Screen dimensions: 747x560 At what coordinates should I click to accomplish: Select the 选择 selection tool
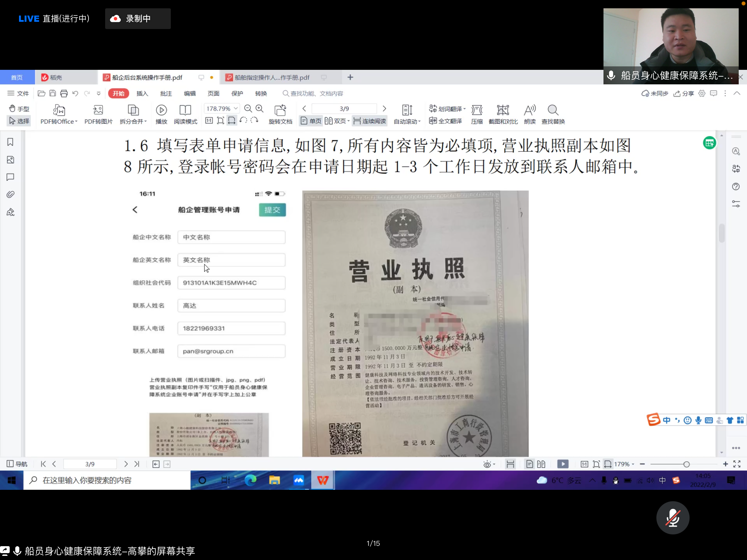click(19, 121)
